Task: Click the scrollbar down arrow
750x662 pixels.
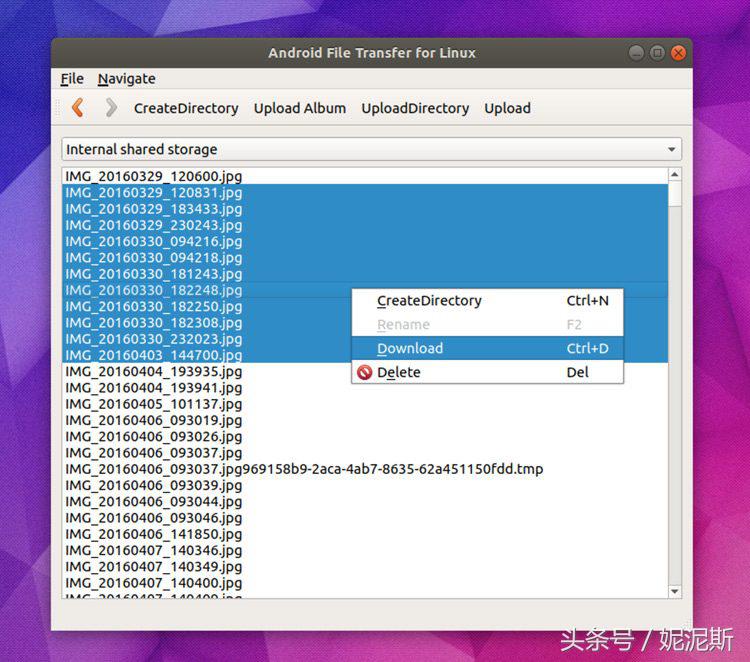Action: click(674, 591)
